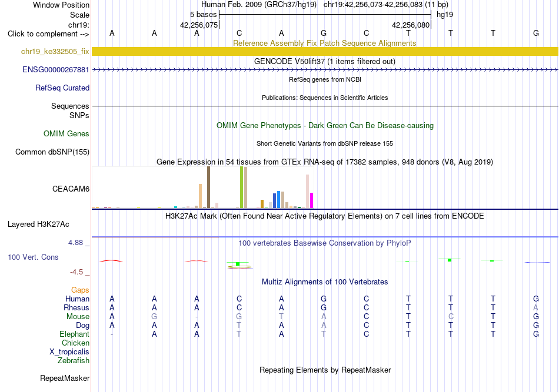This screenshot has height=392, width=559.
Task: Select the X_tropicalis alignment row label
Action: coord(69,352)
